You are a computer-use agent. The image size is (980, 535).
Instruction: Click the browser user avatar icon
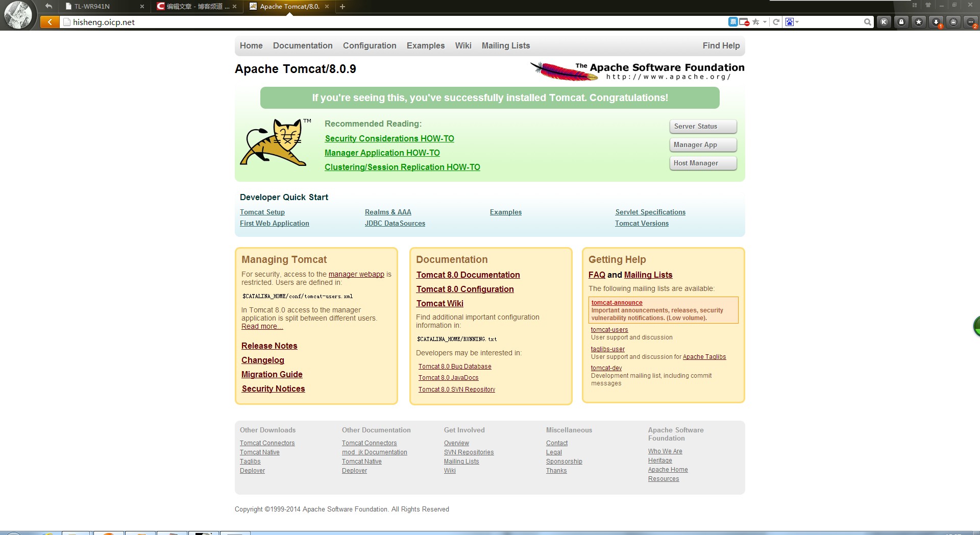tap(18, 14)
